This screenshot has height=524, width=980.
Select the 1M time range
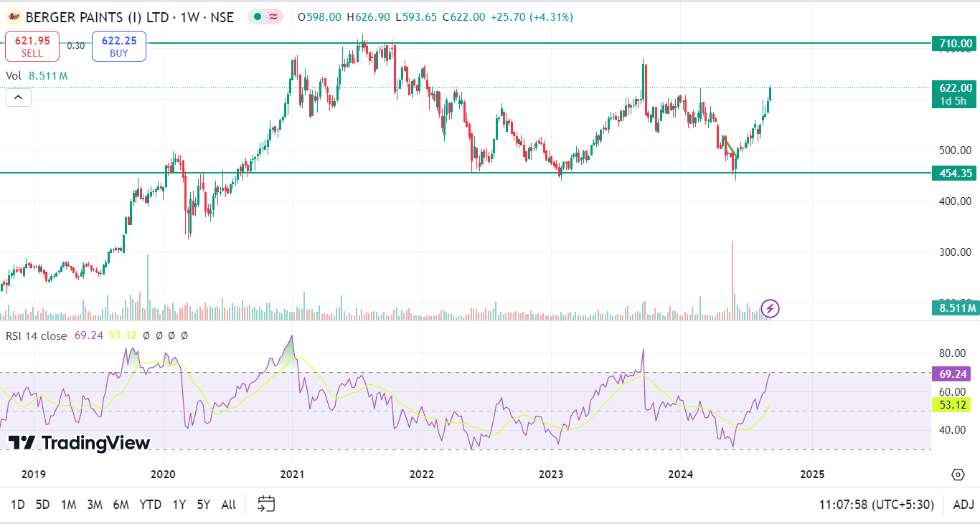[x=68, y=505]
